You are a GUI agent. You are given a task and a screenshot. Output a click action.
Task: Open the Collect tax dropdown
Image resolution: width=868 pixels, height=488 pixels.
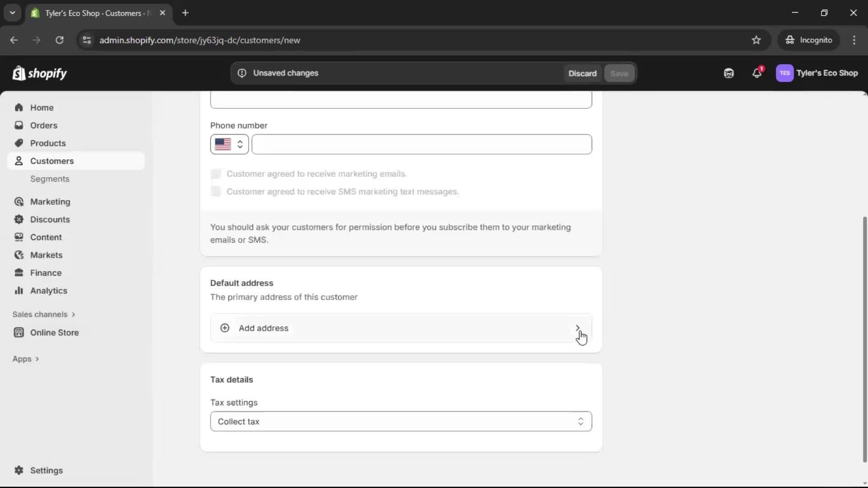(401, 421)
